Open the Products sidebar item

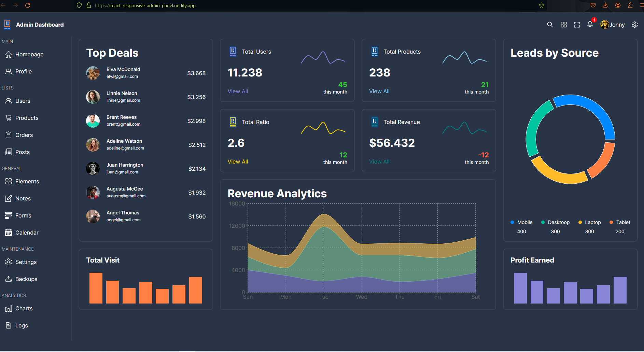click(x=27, y=118)
